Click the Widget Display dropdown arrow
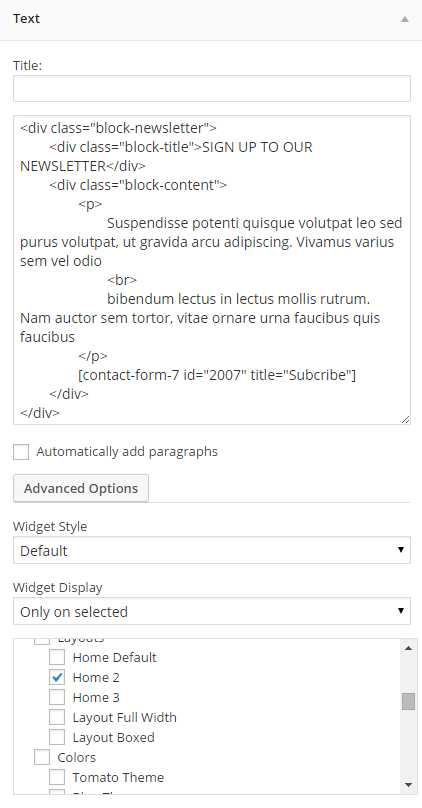Image resolution: width=422 pixels, height=808 pixels. pos(400,611)
